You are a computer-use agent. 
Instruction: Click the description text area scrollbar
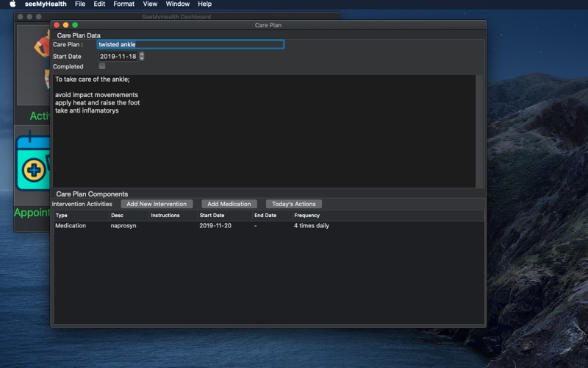point(480,131)
